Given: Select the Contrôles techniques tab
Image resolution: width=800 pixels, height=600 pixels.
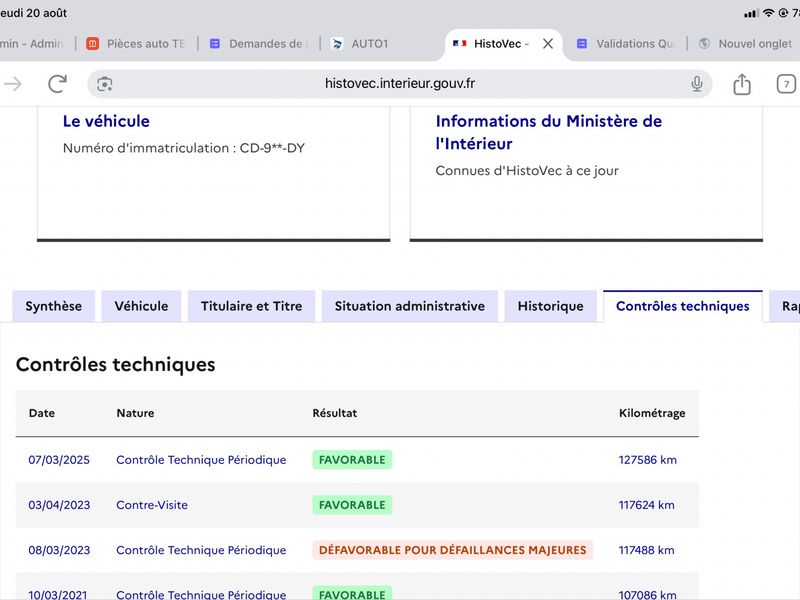Looking at the screenshot, I should click(x=683, y=306).
